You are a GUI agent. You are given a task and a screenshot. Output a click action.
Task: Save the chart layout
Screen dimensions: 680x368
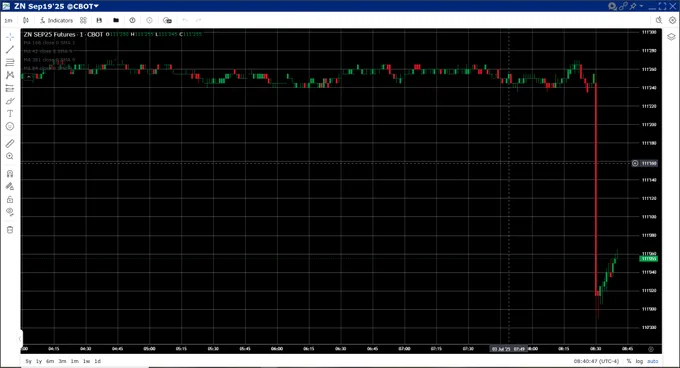pos(99,20)
